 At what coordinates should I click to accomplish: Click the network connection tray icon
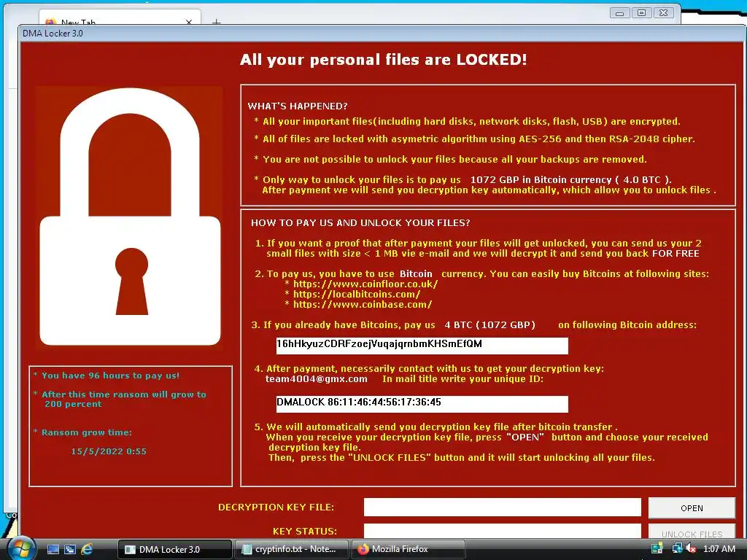(x=677, y=548)
